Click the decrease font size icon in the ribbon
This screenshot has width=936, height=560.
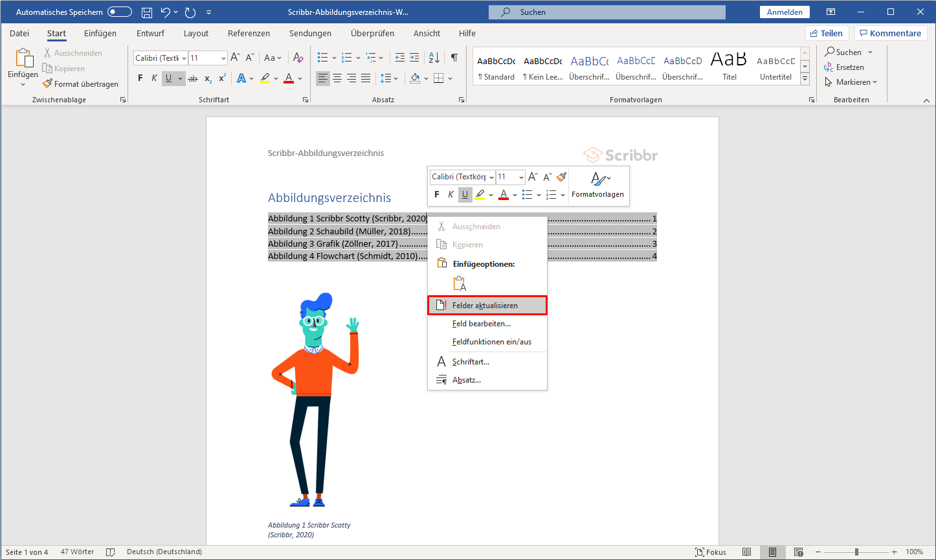(x=250, y=58)
